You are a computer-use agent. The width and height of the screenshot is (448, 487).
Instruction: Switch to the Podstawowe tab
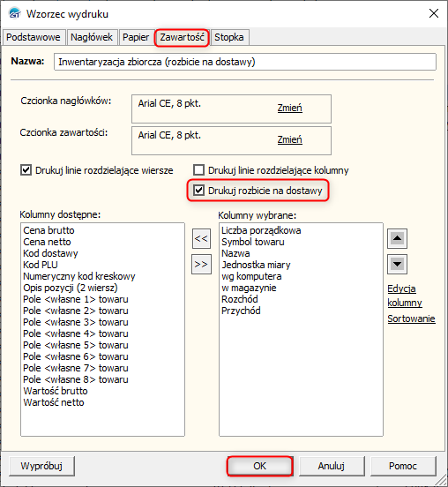coord(34,37)
